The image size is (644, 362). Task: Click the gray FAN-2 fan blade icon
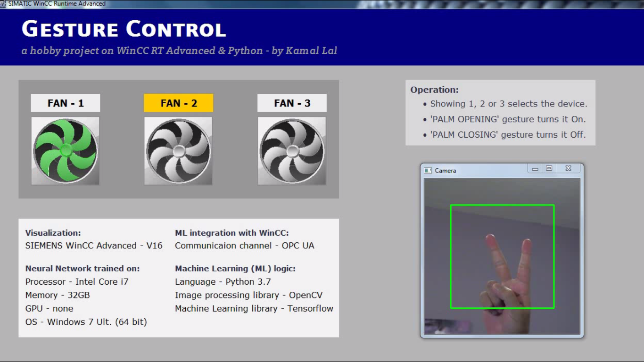[x=178, y=150]
